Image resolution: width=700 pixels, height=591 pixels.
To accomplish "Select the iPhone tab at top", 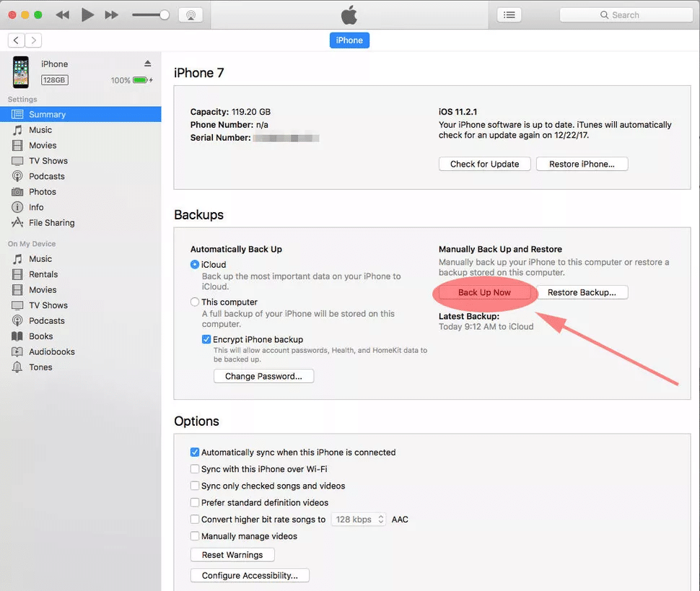I will 349,40.
